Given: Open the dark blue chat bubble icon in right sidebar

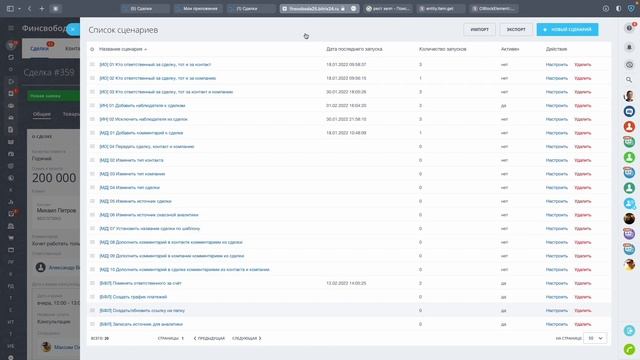Looking at the screenshot, I should (x=629, y=111).
